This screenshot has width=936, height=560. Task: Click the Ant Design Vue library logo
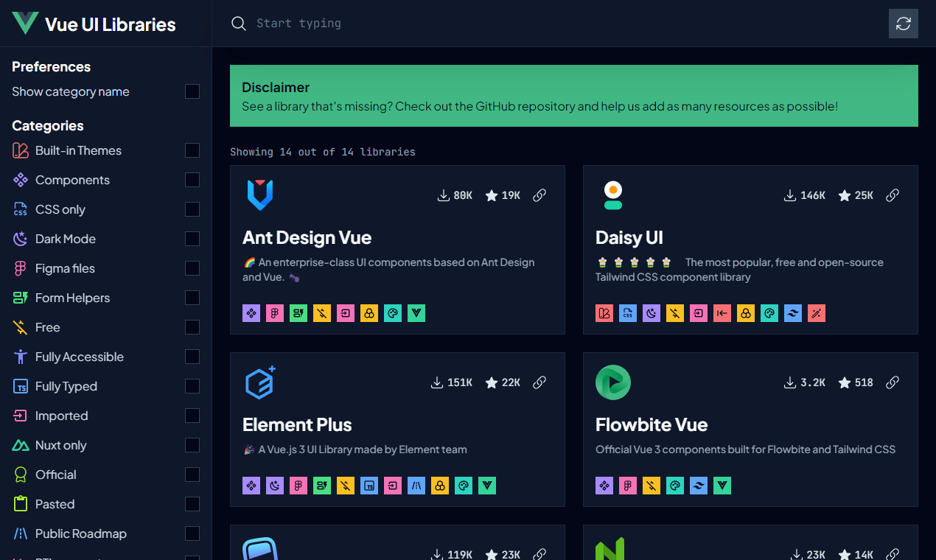click(x=260, y=195)
